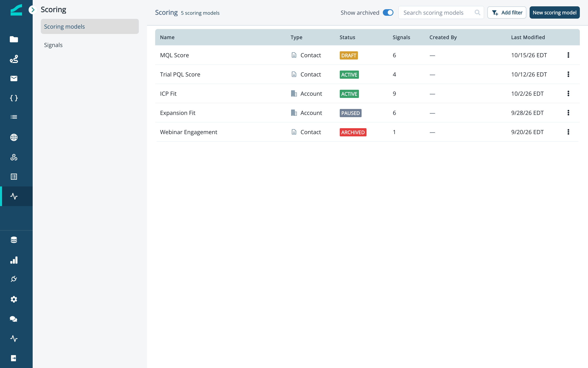Select the Scoring models menu item
The height and width of the screenshot is (368, 588).
point(90,26)
